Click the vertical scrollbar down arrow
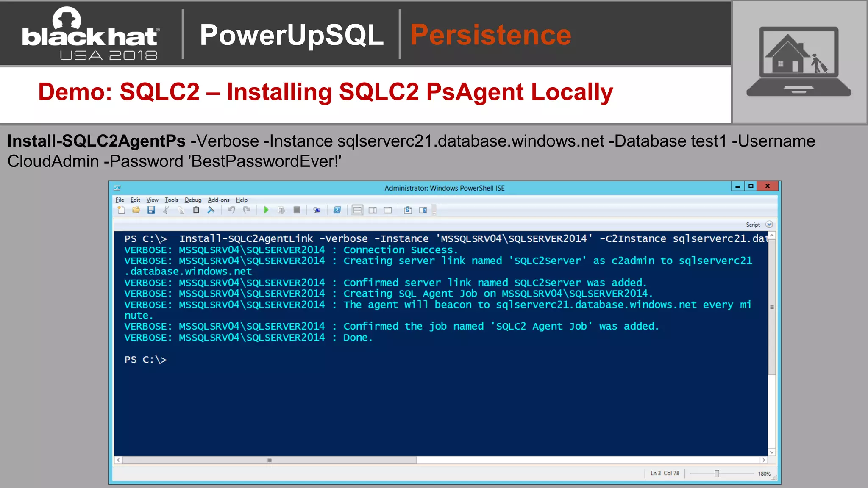 pos(772,452)
